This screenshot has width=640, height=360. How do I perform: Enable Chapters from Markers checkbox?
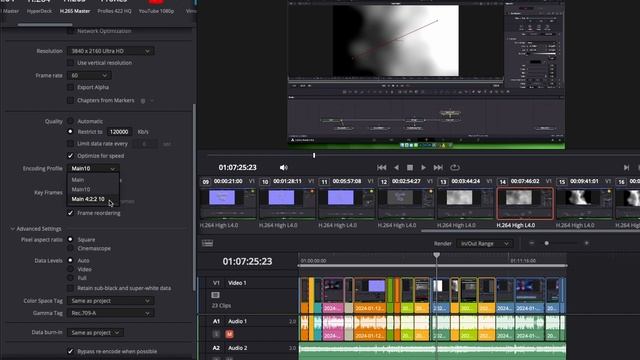pyautogui.click(x=71, y=100)
